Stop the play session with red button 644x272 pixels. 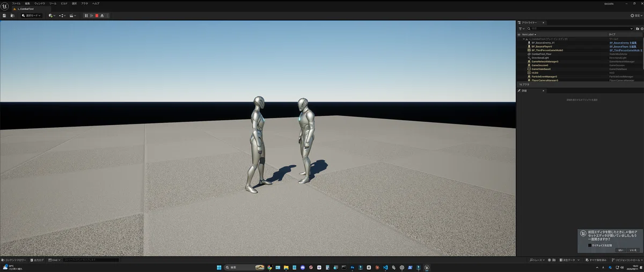(97, 16)
